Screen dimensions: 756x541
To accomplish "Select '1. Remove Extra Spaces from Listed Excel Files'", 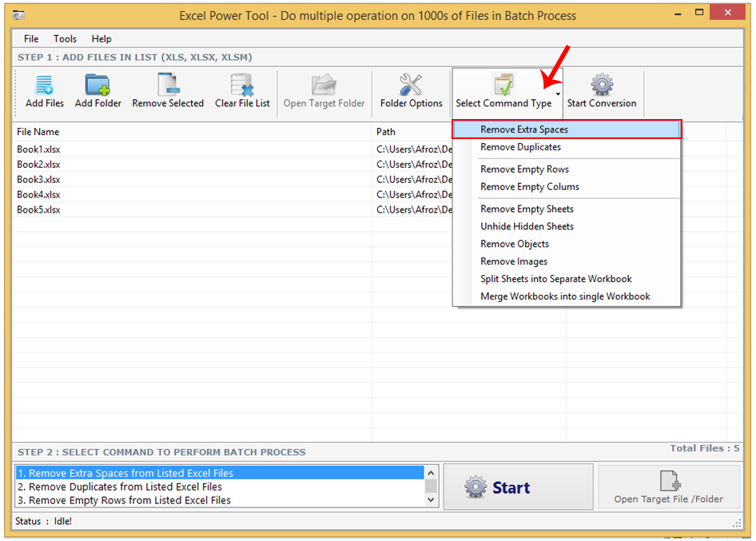I will point(220,473).
